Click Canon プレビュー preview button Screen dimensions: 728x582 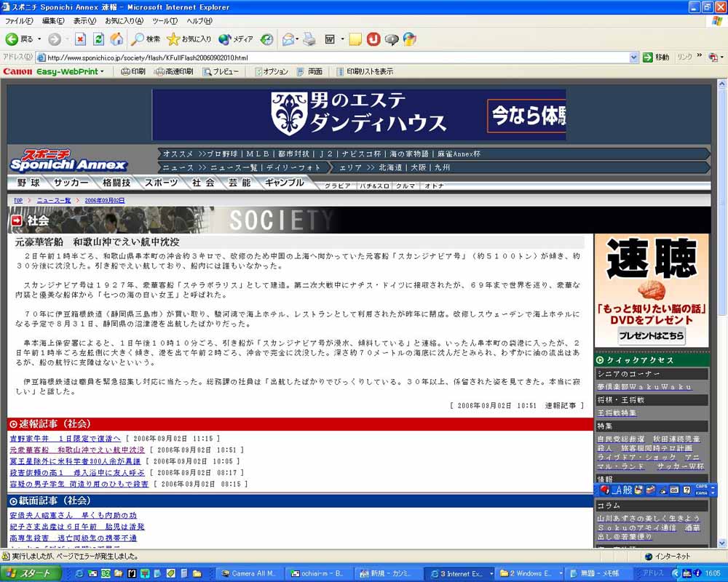click(221, 71)
